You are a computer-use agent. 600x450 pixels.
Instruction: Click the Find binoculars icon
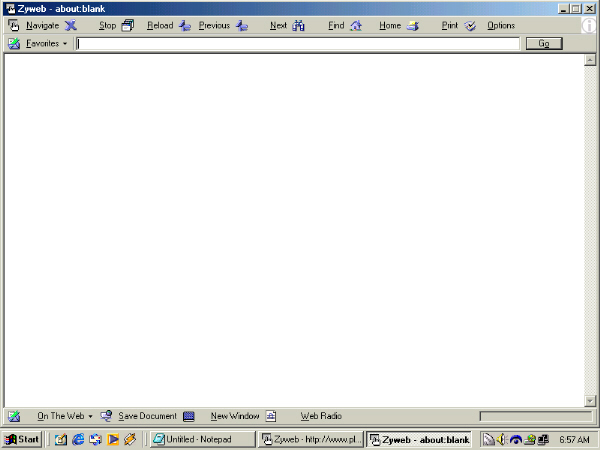click(298, 26)
